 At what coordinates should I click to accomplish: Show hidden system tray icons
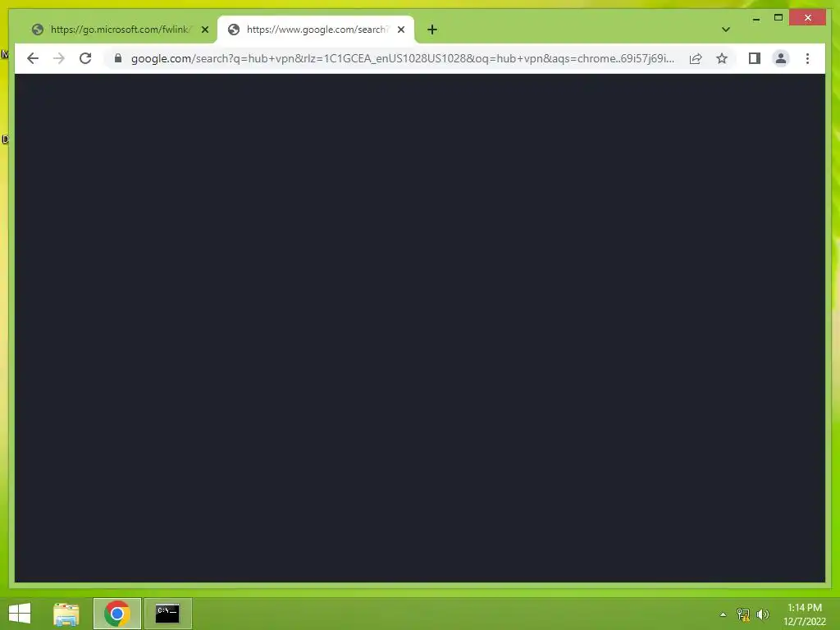[x=723, y=614]
